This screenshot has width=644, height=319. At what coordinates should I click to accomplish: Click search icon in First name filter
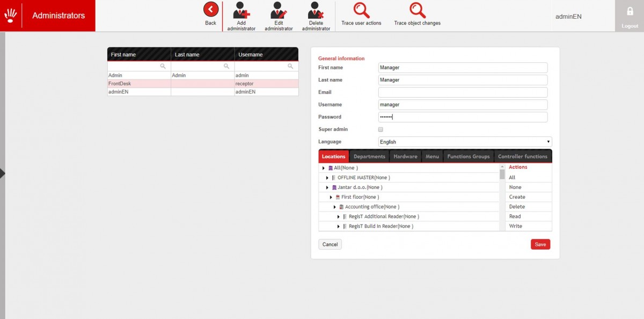tap(163, 66)
